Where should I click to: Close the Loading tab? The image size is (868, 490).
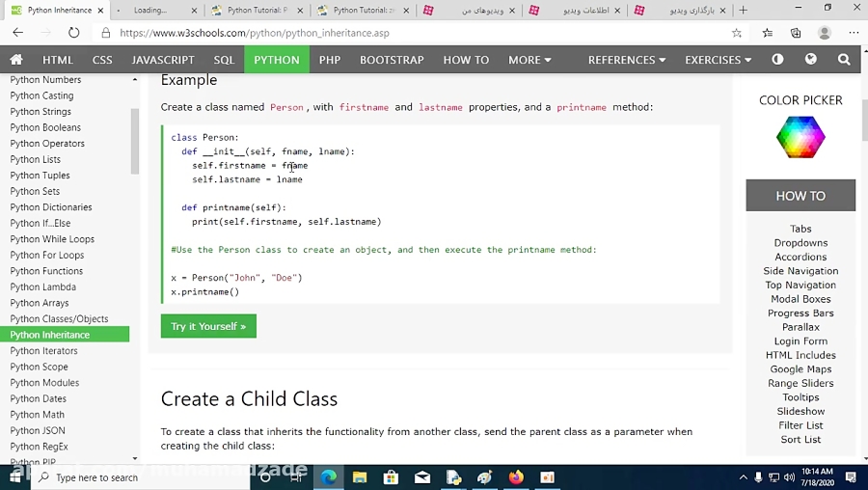tap(194, 10)
